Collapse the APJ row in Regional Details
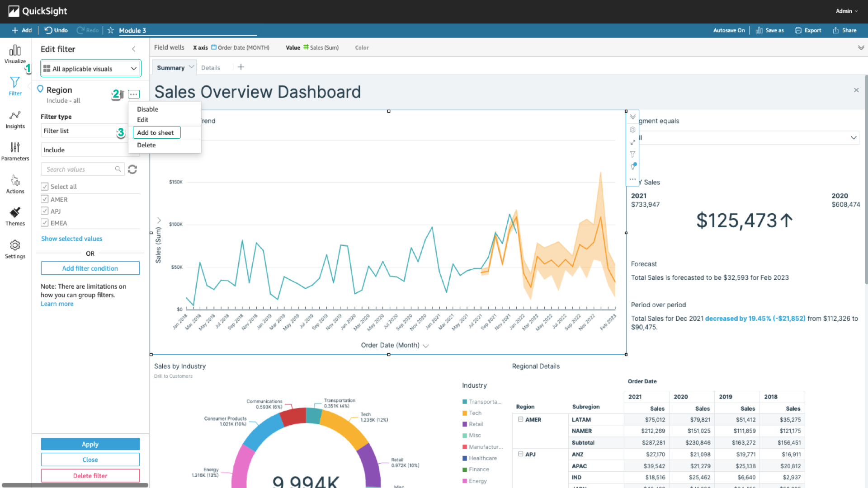The image size is (868, 488). point(521,454)
